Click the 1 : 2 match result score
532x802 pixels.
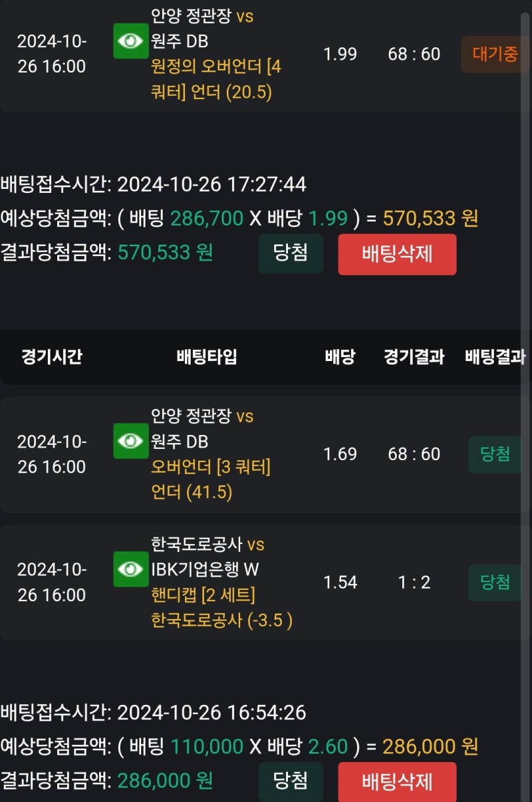pos(414,583)
